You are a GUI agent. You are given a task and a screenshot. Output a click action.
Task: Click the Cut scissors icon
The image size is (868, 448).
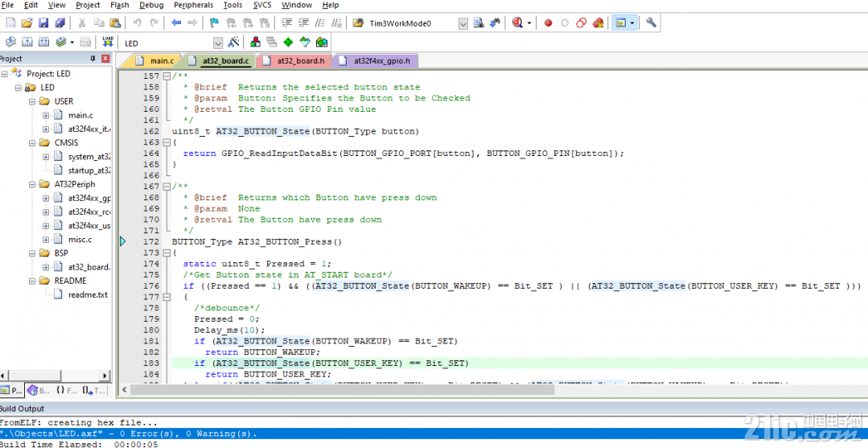pos(82,23)
